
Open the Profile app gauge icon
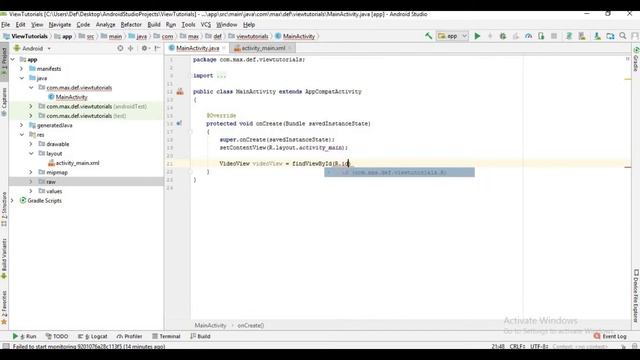[x=529, y=36]
